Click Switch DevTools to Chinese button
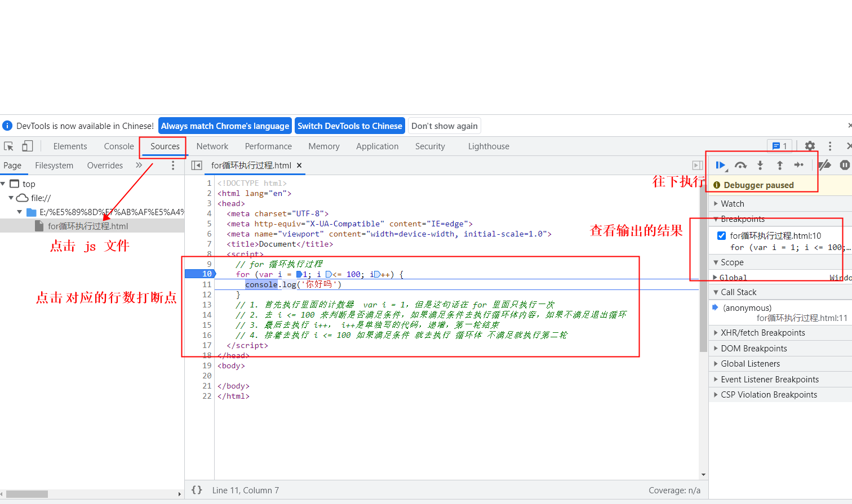 tap(350, 126)
